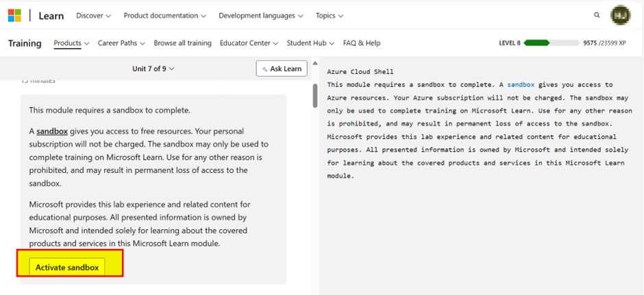Click the Level 8 XP progress bar
The image size is (644, 295).
[x=552, y=43]
